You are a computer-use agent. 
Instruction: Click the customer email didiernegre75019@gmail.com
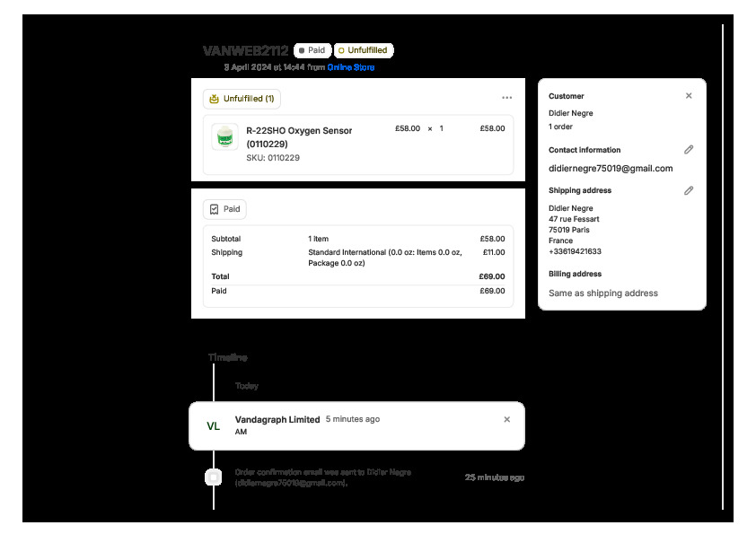click(x=610, y=169)
